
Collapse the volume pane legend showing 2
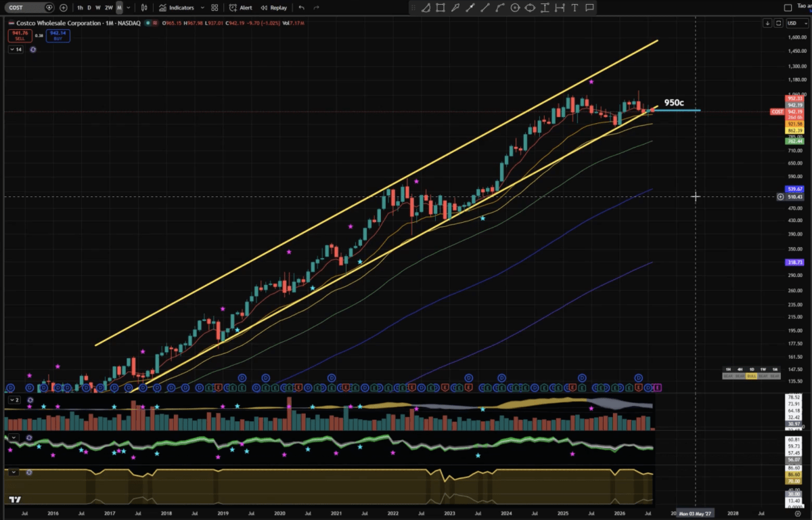[x=15, y=400]
